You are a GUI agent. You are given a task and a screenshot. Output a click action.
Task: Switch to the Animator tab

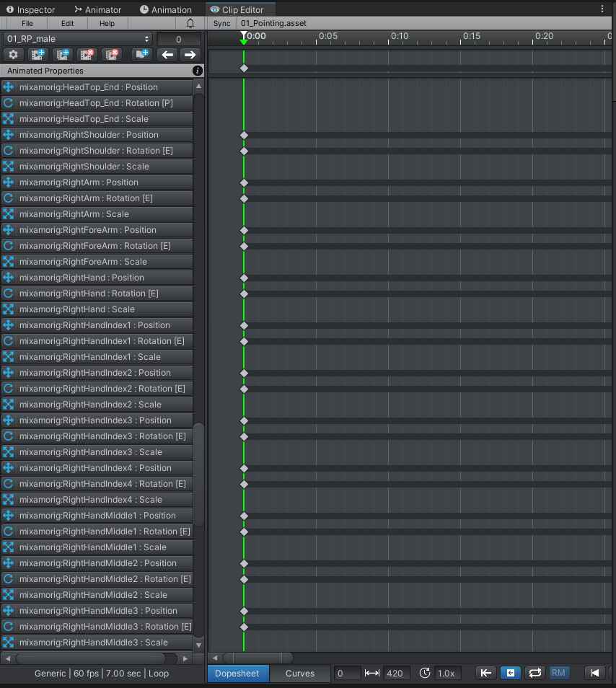98,9
